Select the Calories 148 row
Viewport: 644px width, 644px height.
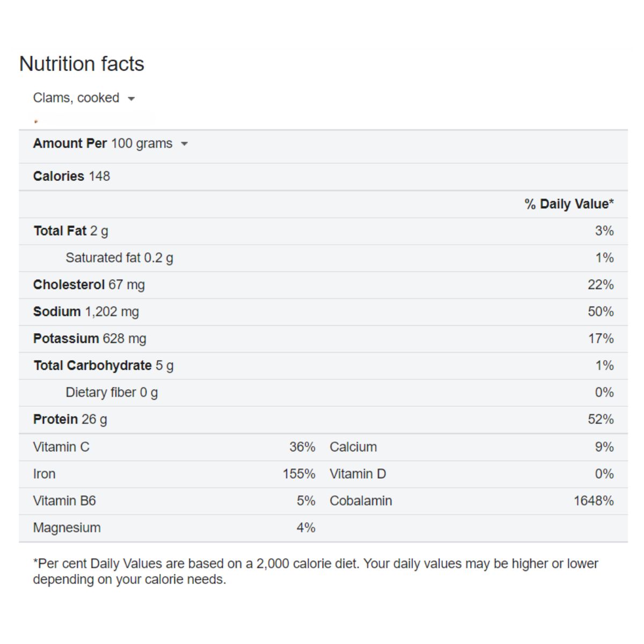tap(323, 177)
